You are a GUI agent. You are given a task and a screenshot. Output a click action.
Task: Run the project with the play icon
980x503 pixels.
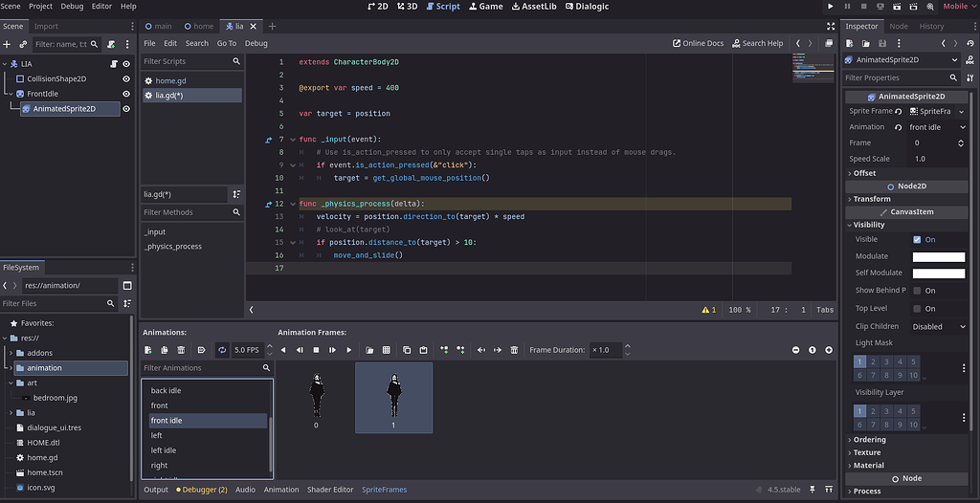[x=831, y=7]
